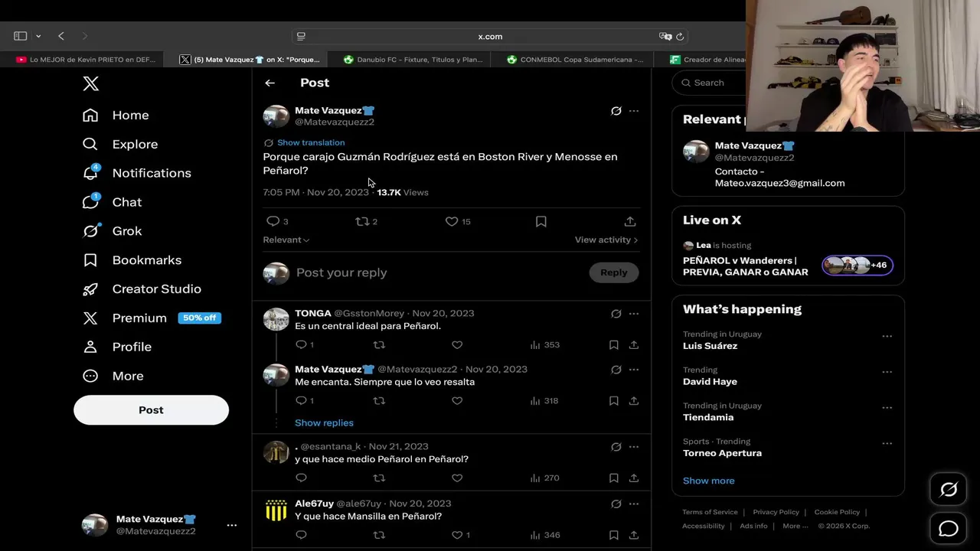Image resolution: width=980 pixels, height=551 pixels.
Task: Toggle Safari sidebar button
Action: tap(21, 36)
